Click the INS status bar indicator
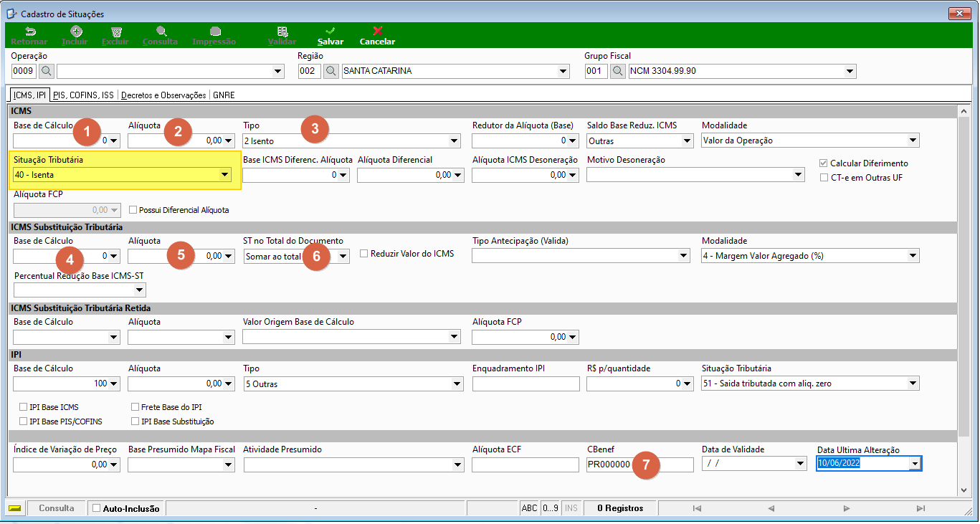Viewport: 980px width, 524px height. click(571, 508)
